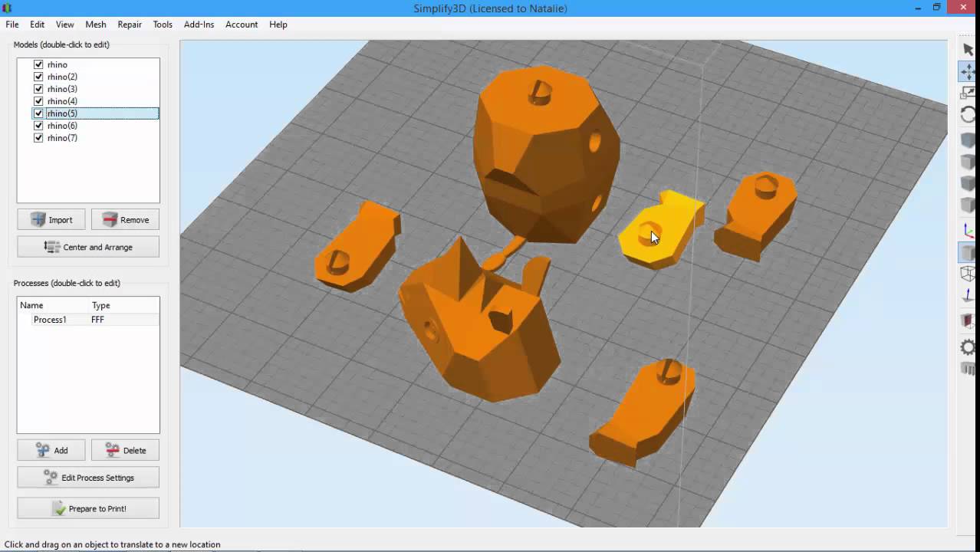Screen dimensions: 980x552
Task: Open machine control panel gear icon
Action: [968, 347]
